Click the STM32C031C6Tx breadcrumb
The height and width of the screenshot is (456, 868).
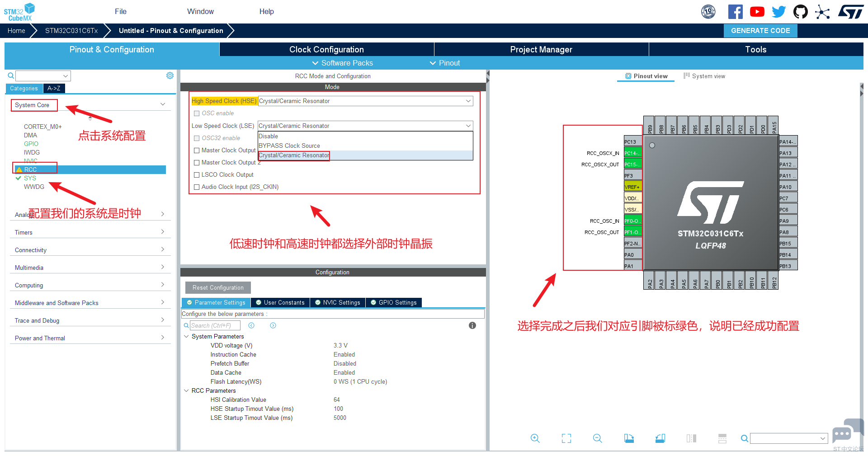[x=71, y=31]
